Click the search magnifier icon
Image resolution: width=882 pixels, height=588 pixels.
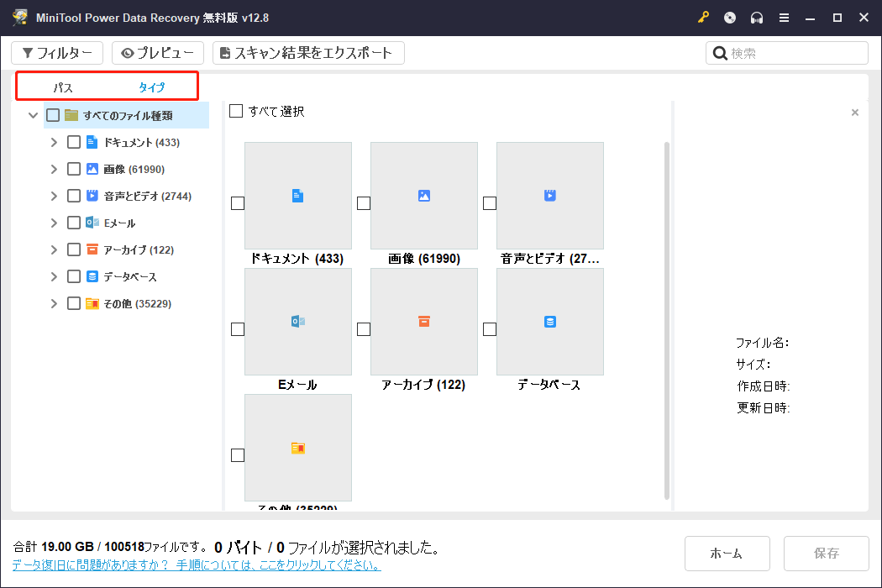click(721, 52)
